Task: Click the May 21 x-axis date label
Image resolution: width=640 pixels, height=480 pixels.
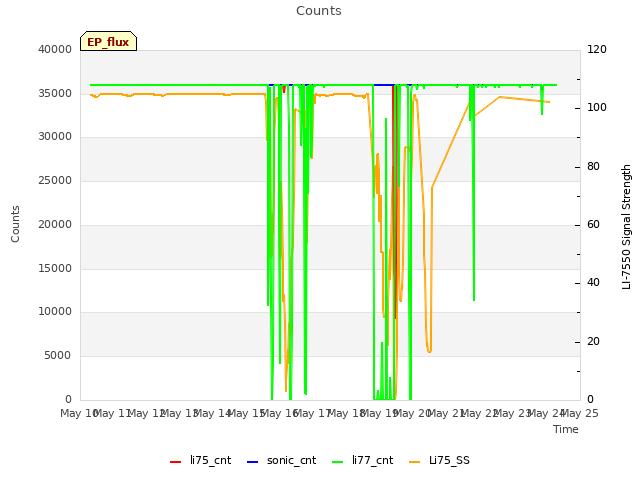Action: (446, 413)
